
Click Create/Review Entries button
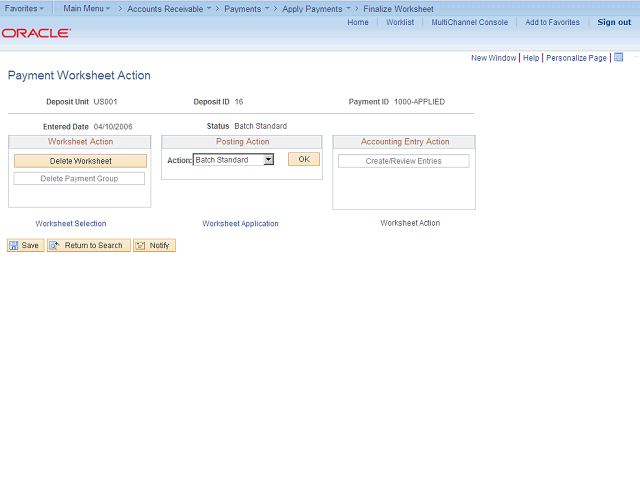click(x=404, y=161)
